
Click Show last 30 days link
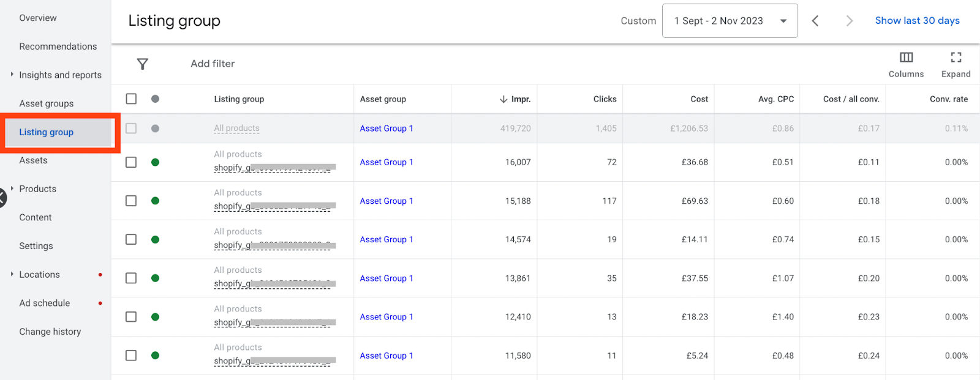point(917,21)
